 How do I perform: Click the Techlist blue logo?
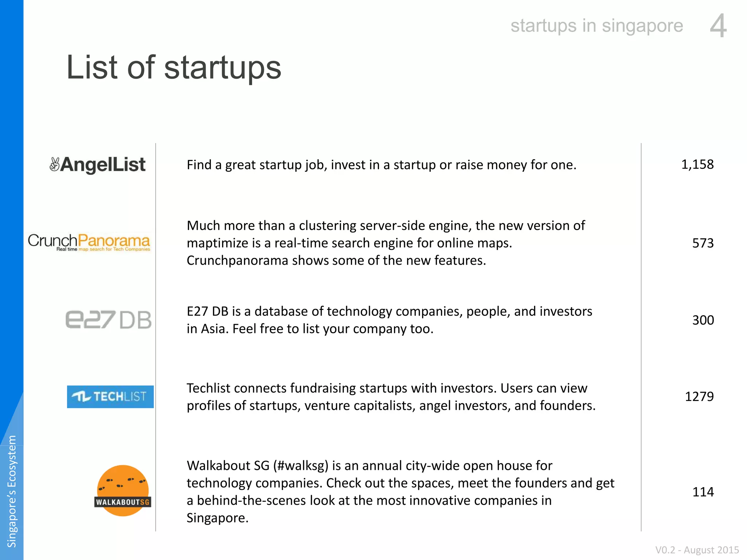point(110,397)
